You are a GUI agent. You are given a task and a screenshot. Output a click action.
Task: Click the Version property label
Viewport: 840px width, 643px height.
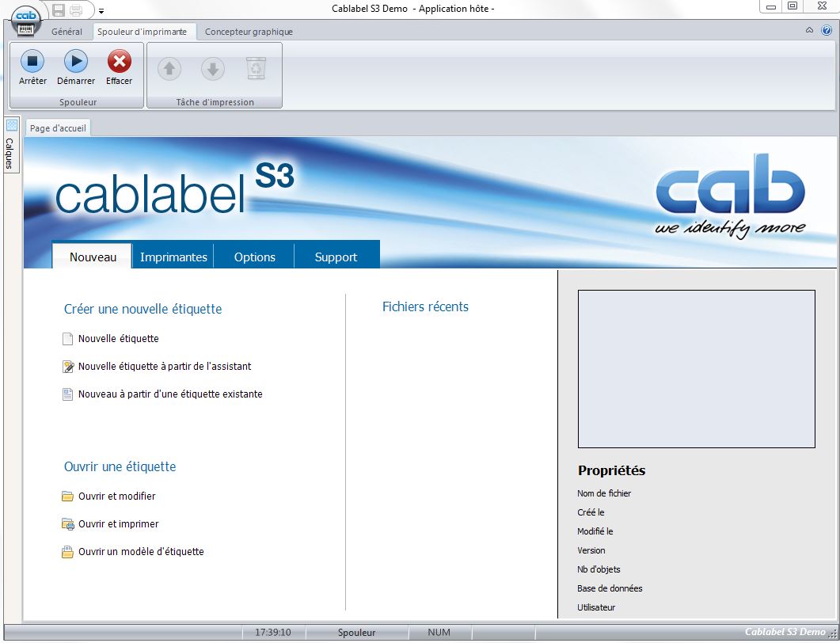591,550
